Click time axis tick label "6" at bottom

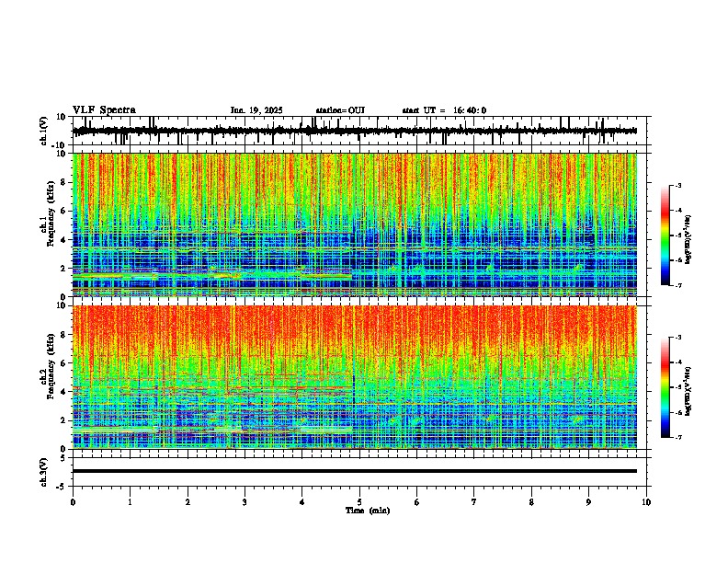click(417, 502)
